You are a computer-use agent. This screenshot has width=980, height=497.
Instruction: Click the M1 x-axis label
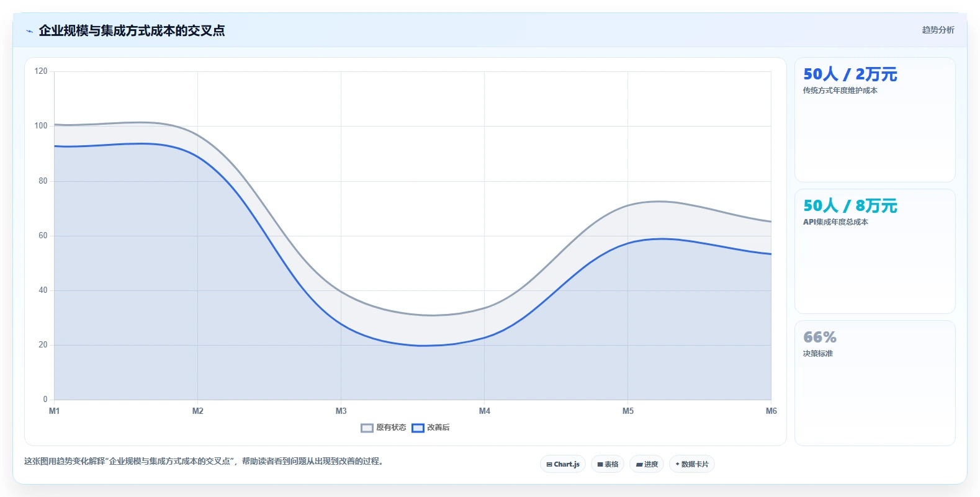(x=55, y=411)
